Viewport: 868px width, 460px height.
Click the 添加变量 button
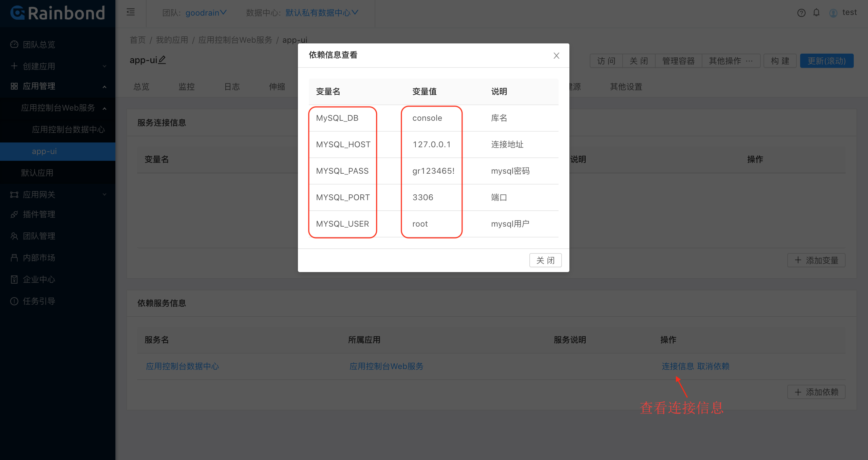click(x=816, y=260)
